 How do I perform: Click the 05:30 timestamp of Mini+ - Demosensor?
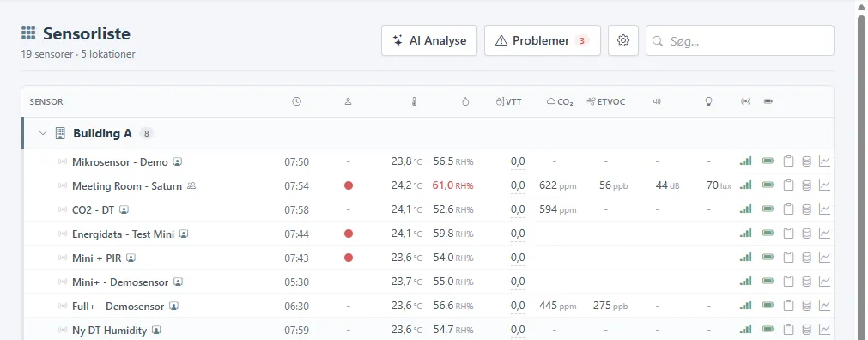click(297, 282)
